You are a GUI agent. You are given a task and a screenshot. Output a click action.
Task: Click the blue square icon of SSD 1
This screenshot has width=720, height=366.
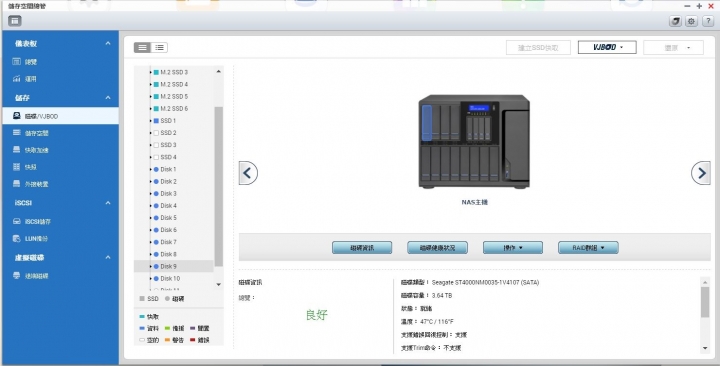click(156, 121)
